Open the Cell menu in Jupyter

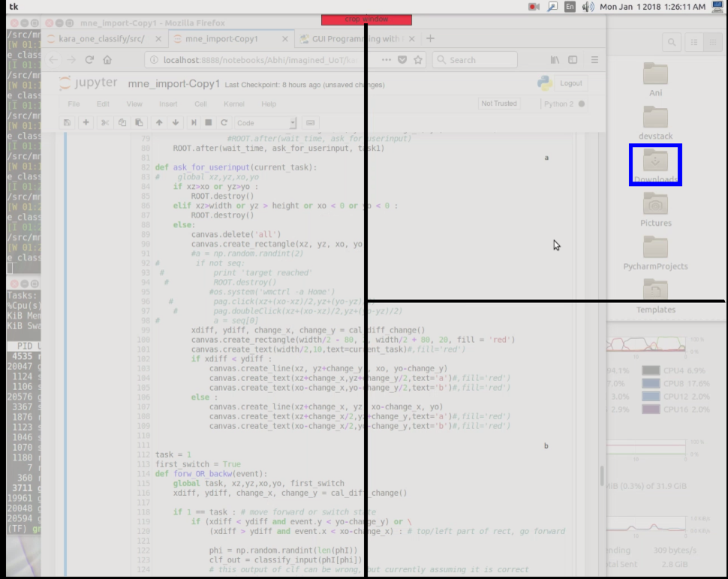[200, 104]
